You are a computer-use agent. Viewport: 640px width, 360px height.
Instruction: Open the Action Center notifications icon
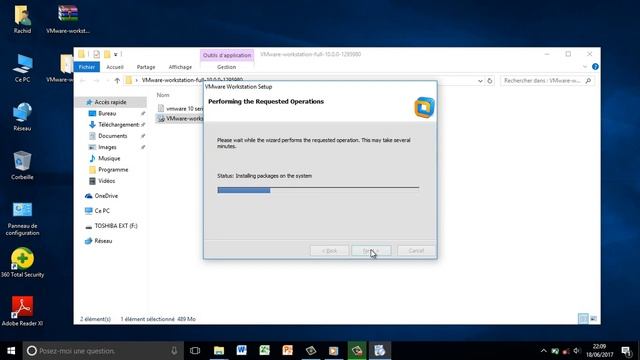coord(627,351)
